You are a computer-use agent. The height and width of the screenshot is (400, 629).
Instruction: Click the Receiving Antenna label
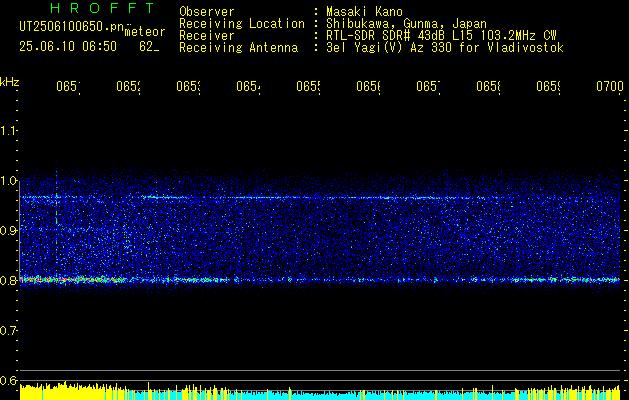[x=239, y=48]
